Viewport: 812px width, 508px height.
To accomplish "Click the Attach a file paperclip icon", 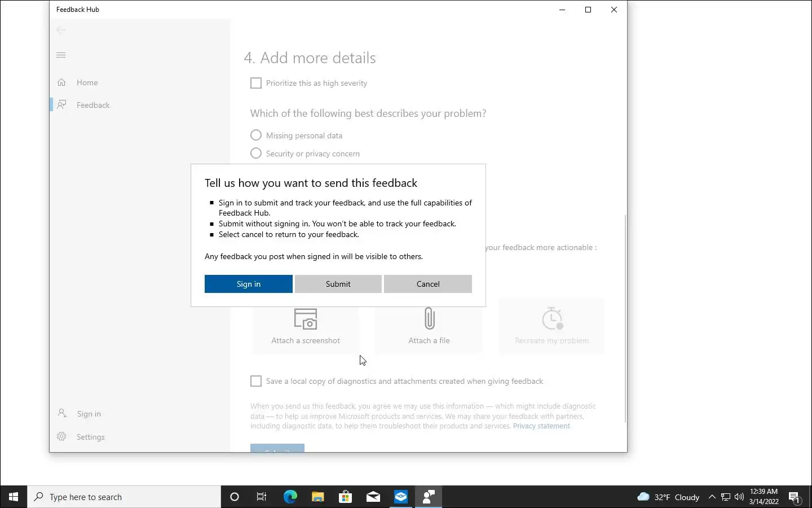I will [x=429, y=318].
